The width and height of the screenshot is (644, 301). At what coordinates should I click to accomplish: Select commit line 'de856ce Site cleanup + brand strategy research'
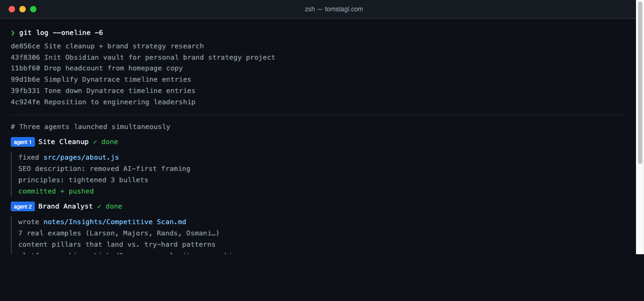pos(107,46)
